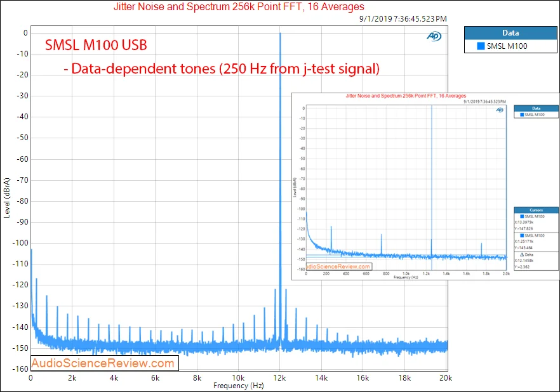This screenshot has height=392, width=560.
Task: Click the 0 dB peak of the 12 kHz tone
Action: coord(280,34)
